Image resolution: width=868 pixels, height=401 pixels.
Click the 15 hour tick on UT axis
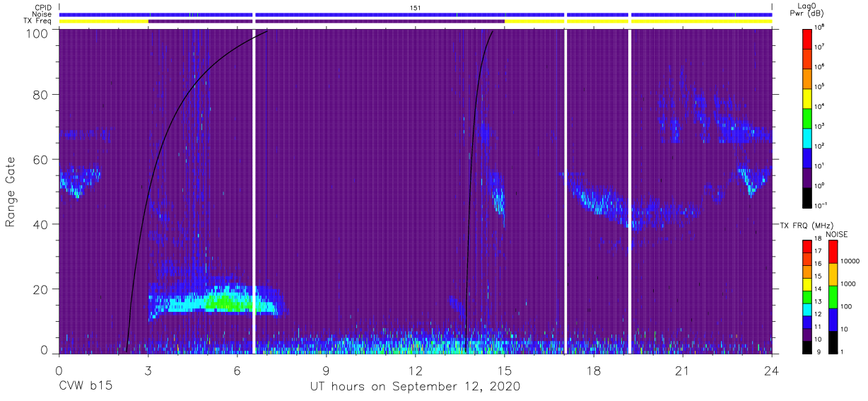tap(505, 370)
